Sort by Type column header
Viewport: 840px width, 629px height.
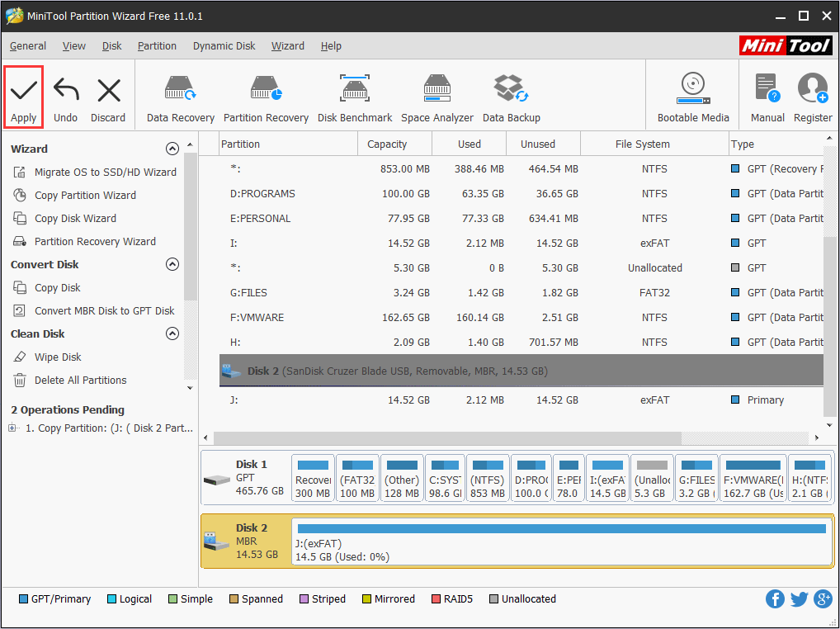776,144
